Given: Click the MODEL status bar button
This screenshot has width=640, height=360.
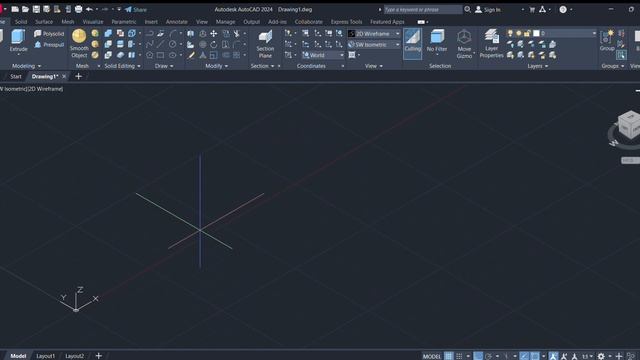Looking at the screenshot, I should pyautogui.click(x=432, y=356).
